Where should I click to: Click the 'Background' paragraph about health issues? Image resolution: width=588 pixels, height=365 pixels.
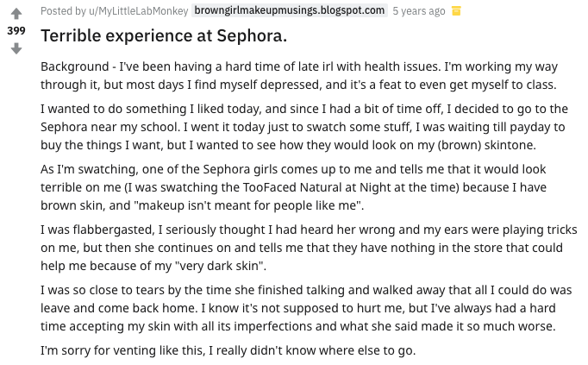tap(299, 75)
